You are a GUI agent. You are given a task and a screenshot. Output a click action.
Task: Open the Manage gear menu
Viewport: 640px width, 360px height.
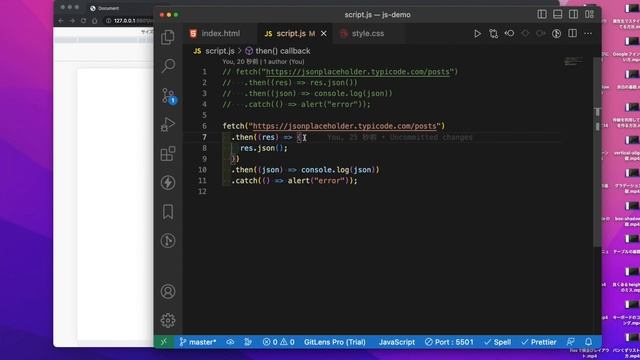[168, 320]
